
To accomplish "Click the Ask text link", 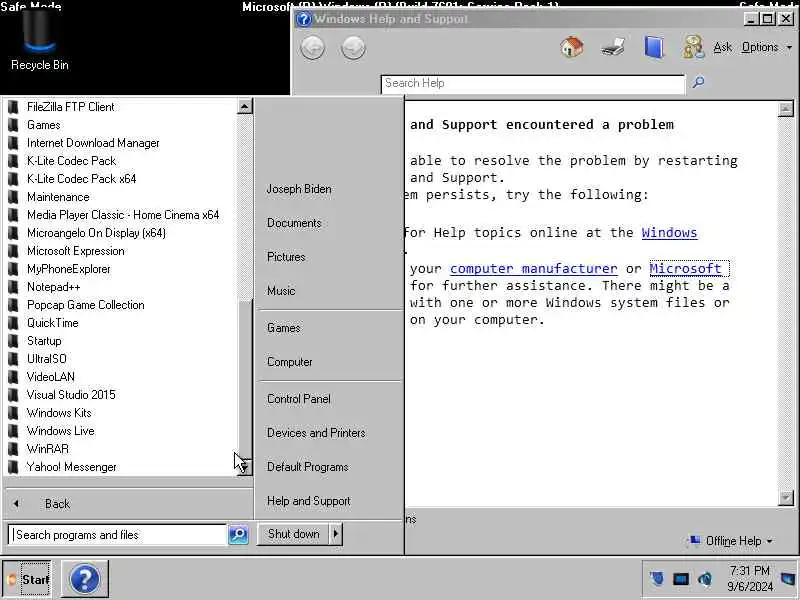I will tap(722, 47).
